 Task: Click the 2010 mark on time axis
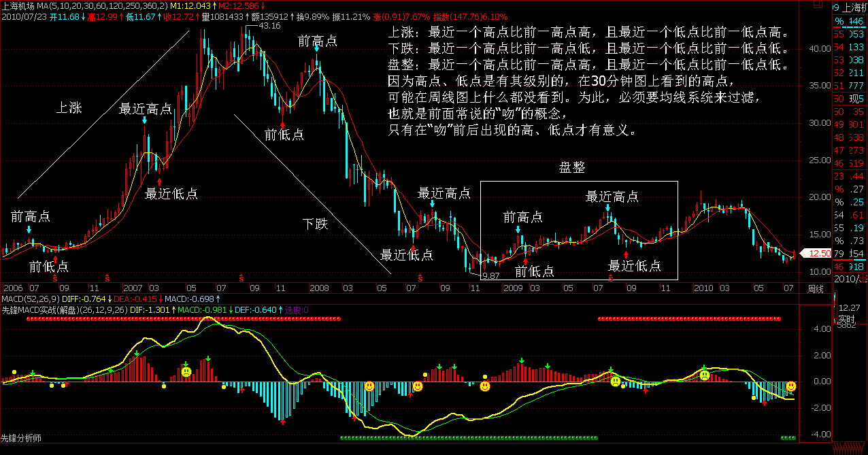(704, 288)
